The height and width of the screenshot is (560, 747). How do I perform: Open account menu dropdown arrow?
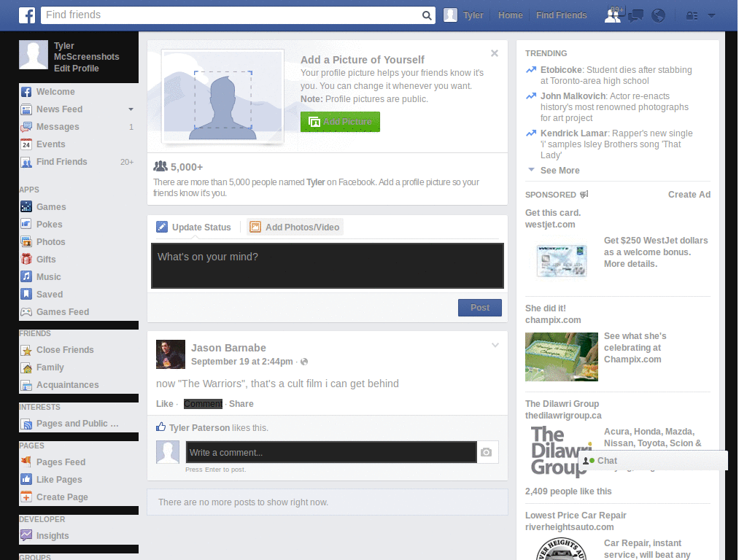point(712,16)
